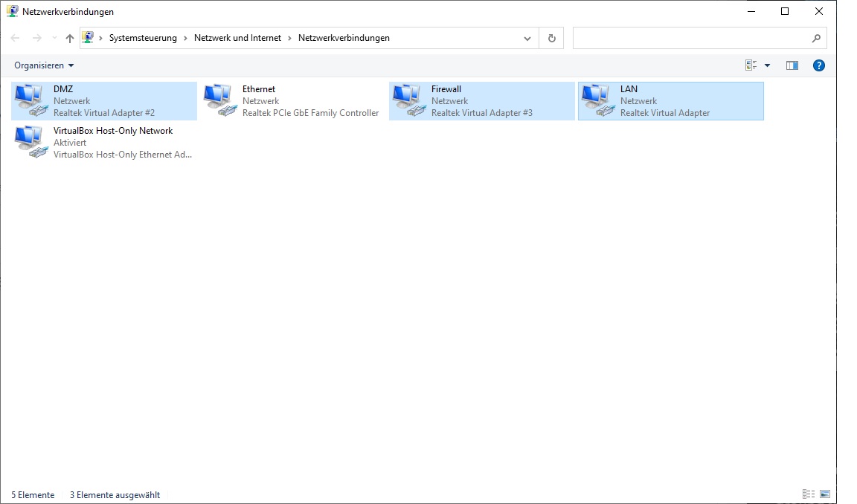The image size is (857, 504).
Task: Click the LAN connection name
Action: [629, 89]
